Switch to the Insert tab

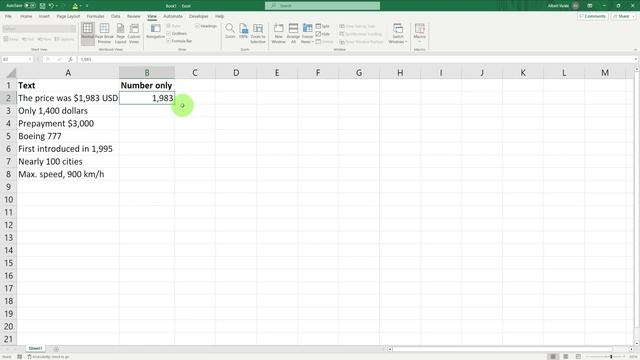point(44,16)
